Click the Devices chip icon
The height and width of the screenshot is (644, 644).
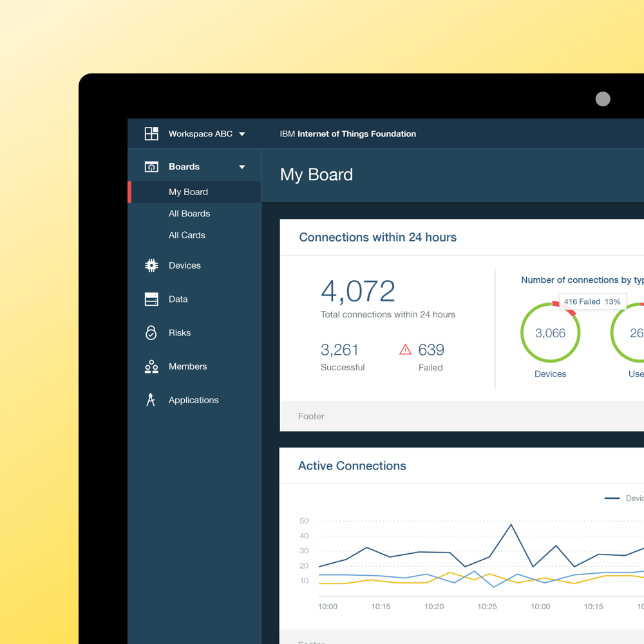coord(151,265)
